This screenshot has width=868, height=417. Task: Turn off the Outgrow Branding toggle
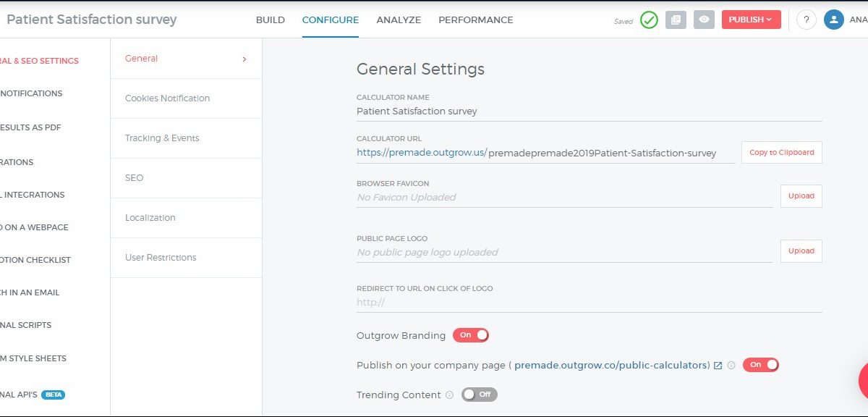point(471,335)
